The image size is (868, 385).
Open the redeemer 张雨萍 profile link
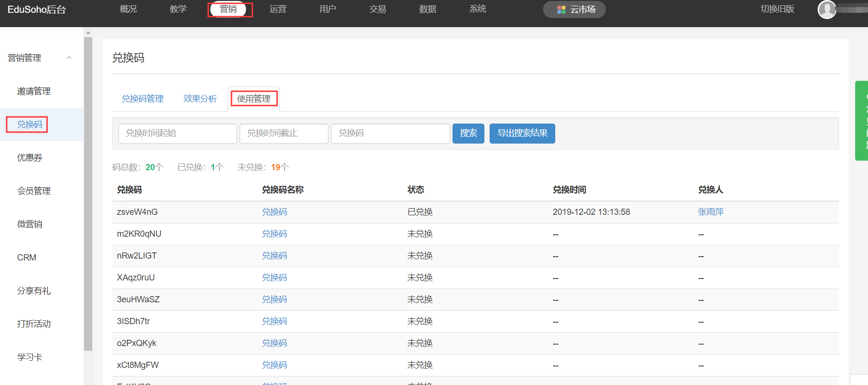click(x=711, y=212)
